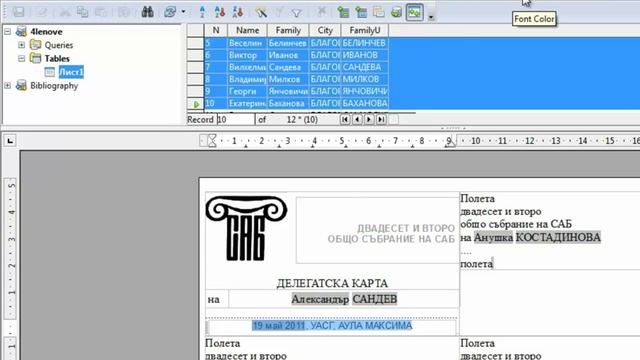Click the Copy icon in data toolbar
640x360 pixels.
point(83,12)
